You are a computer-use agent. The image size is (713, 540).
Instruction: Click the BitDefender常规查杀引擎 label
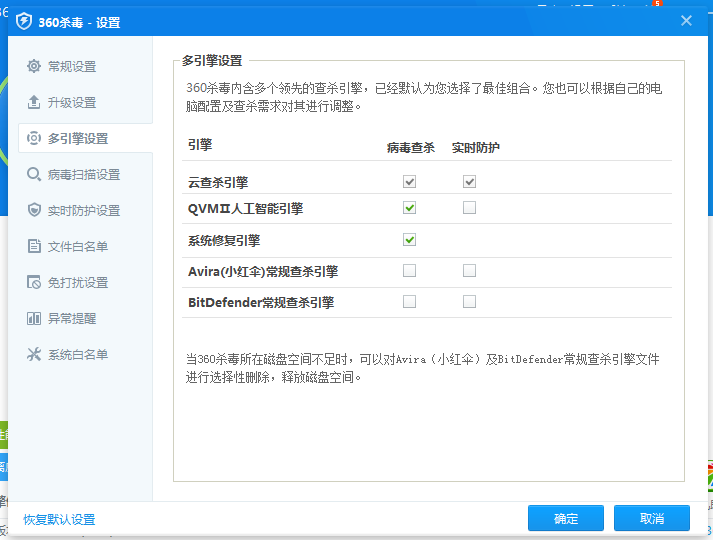[261, 302]
